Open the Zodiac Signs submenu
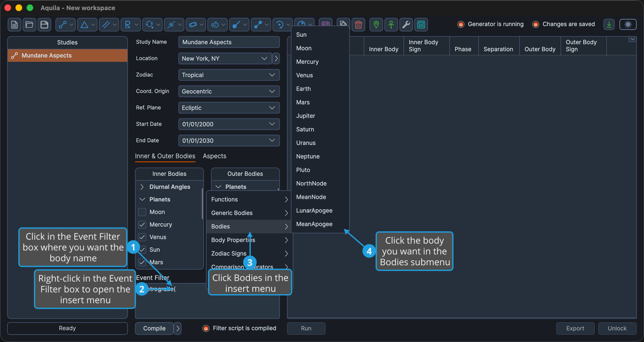Screen dimensions: 644x342 click(x=249, y=254)
